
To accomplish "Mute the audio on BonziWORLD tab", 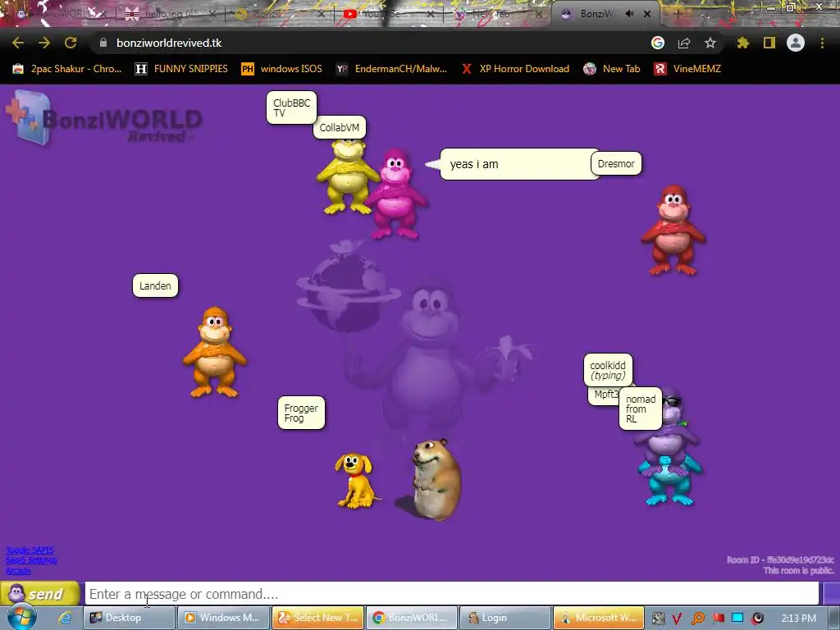I will (x=630, y=14).
